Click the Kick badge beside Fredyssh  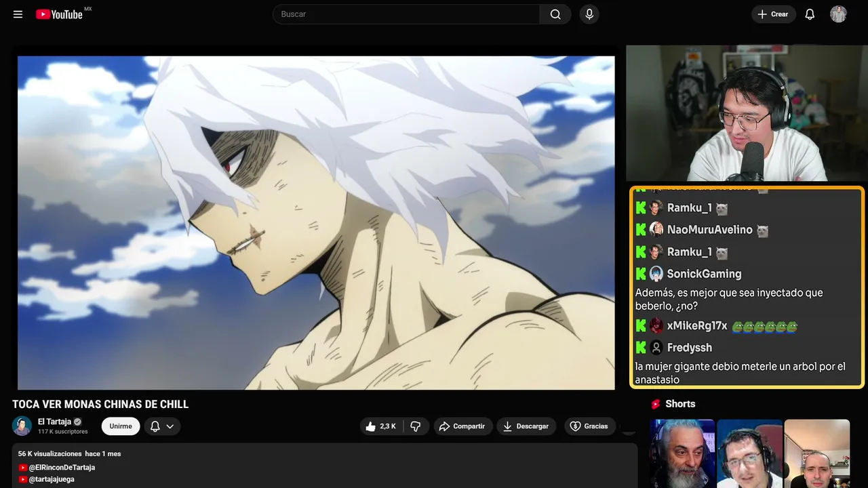pos(641,348)
